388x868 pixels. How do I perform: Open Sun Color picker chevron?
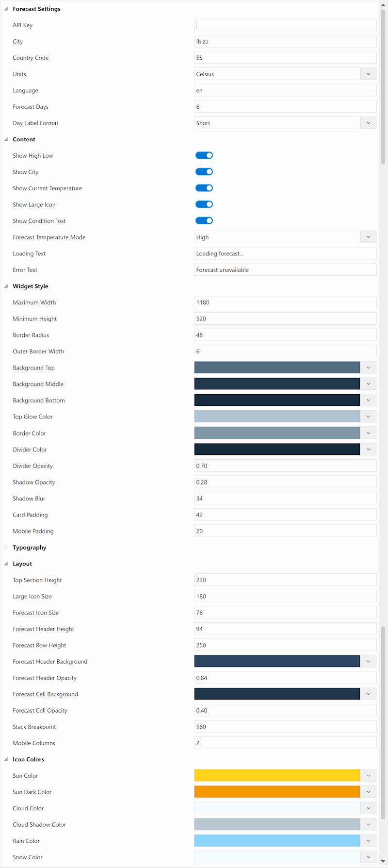coord(368,776)
